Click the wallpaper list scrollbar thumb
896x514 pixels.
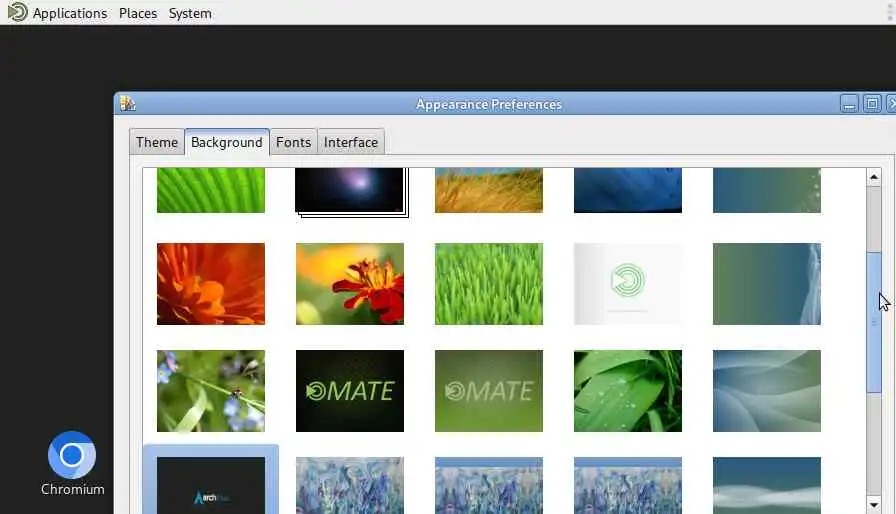pyautogui.click(x=874, y=322)
